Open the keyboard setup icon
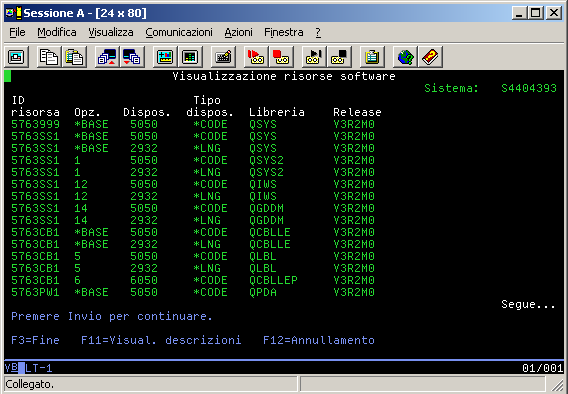568x394 pixels. pos(224,57)
